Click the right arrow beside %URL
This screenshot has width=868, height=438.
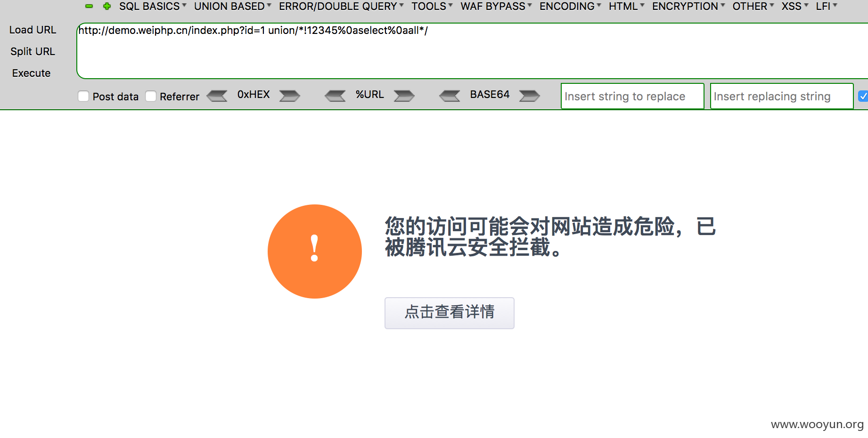point(404,96)
